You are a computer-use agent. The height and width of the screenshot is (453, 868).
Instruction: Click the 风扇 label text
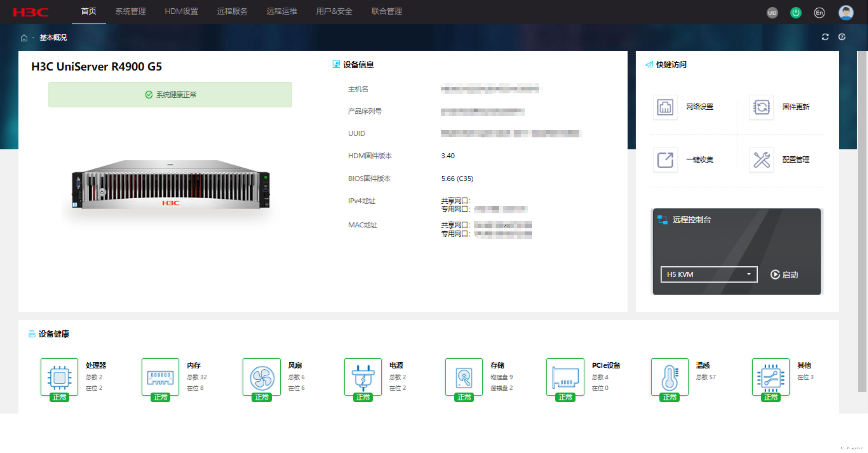tap(295, 365)
